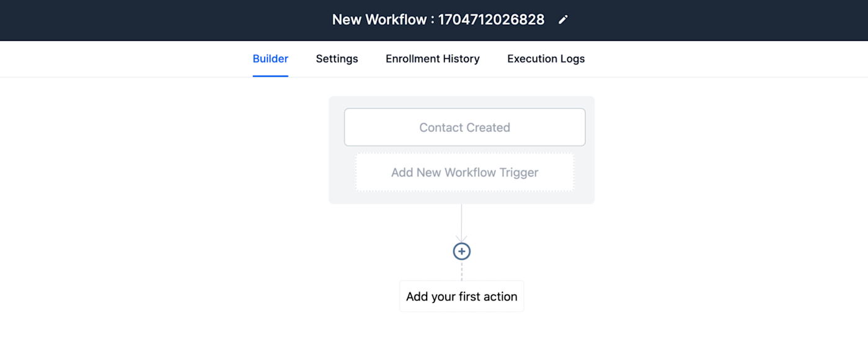Select the Contact Created trigger
Screen dimensions: 868x358
tap(464, 128)
